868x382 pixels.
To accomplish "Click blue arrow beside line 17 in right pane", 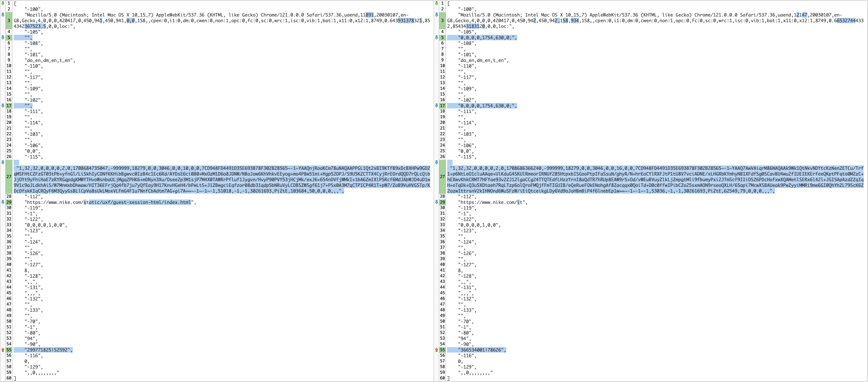I will [436, 106].
